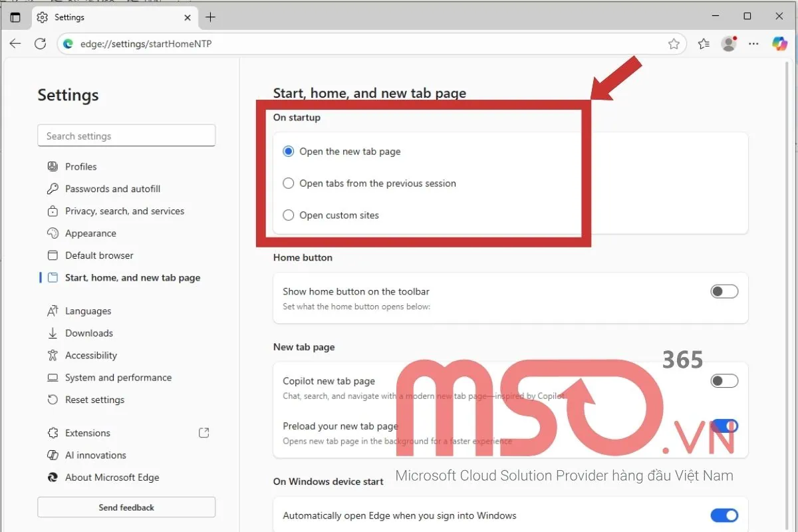Select the Accessibility settings icon
Screen dimensions: 798x532
click(53, 355)
